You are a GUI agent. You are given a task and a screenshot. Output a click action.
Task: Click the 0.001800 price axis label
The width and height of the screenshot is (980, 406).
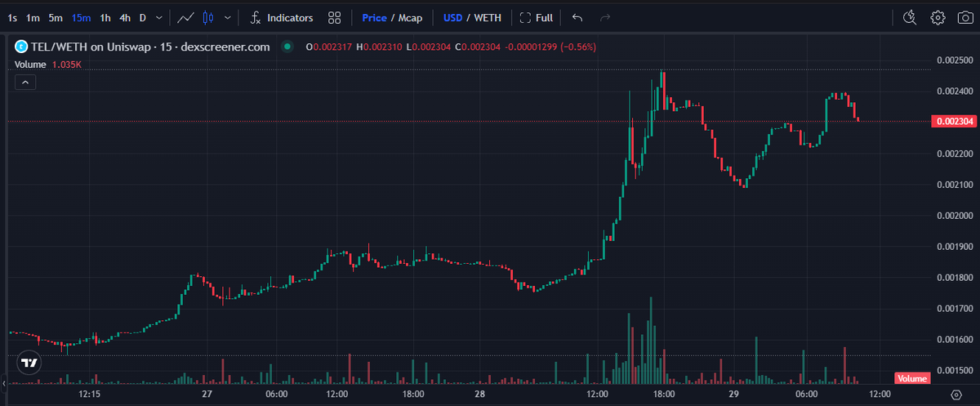coord(954,278)
